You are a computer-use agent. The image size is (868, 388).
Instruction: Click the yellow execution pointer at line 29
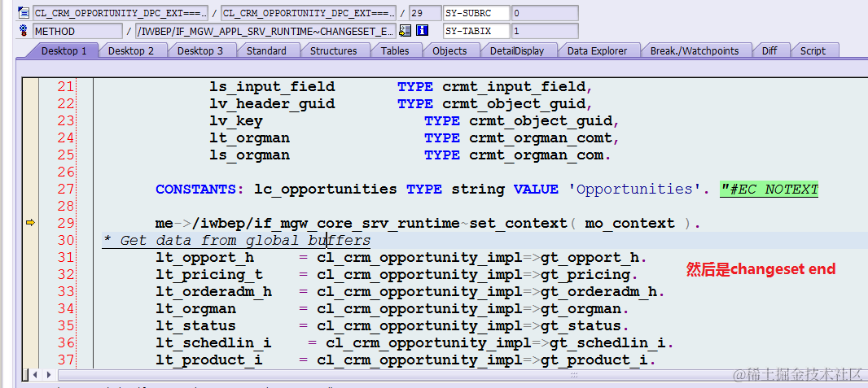[31, 223]
